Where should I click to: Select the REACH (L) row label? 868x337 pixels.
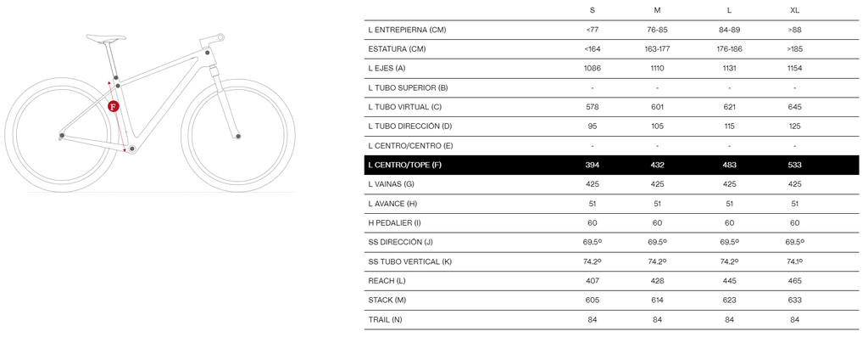387,281
